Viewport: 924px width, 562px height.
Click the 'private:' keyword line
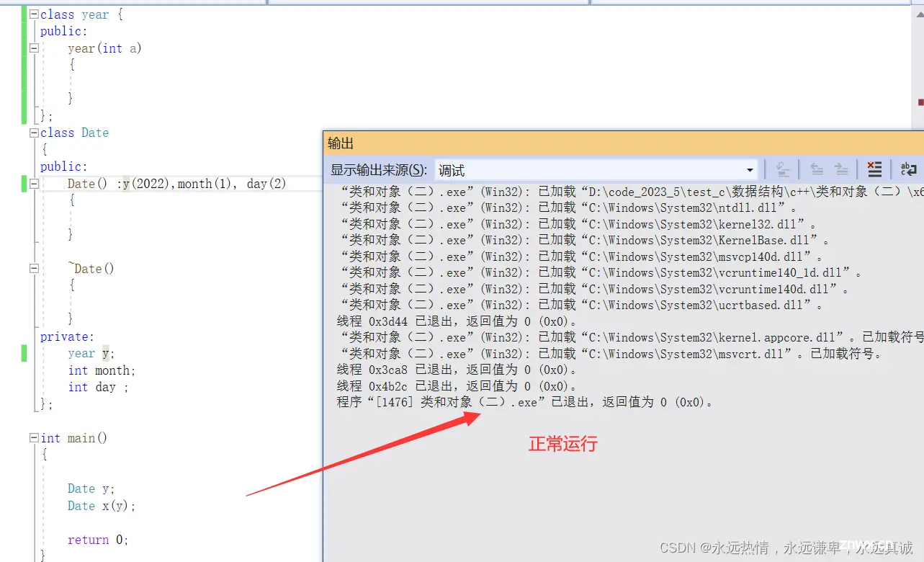(x=67, y=336)
